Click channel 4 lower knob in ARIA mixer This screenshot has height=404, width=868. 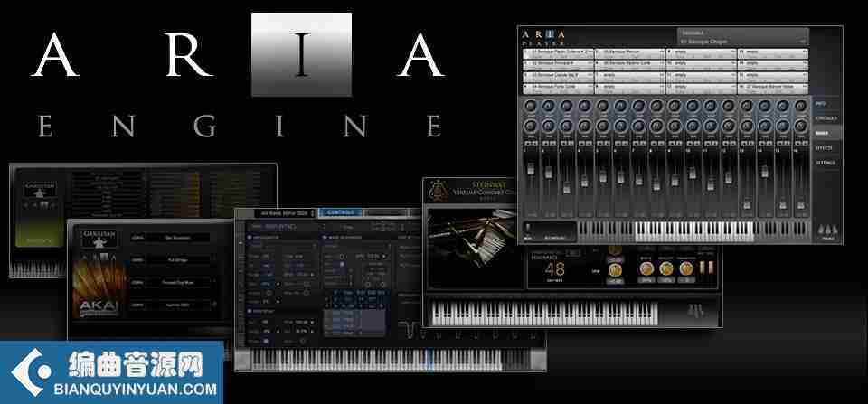(585, 127)
